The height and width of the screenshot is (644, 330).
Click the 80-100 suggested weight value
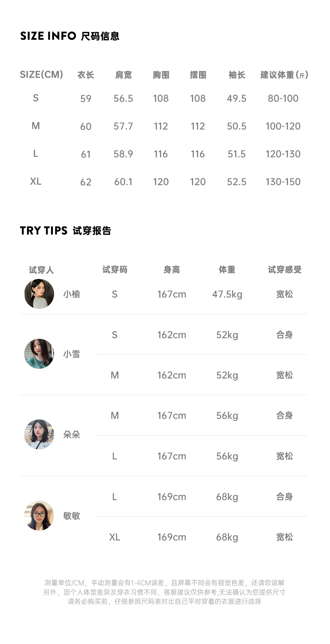pyautogui.click(x=283, y=98)
